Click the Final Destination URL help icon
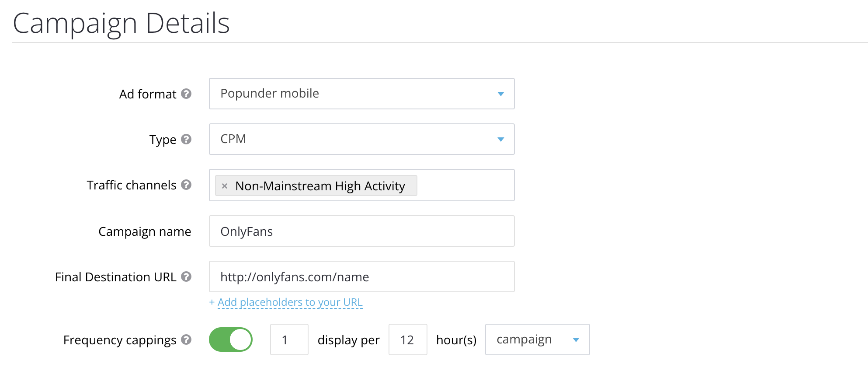 pyautogui.click(x=186, y=277)
